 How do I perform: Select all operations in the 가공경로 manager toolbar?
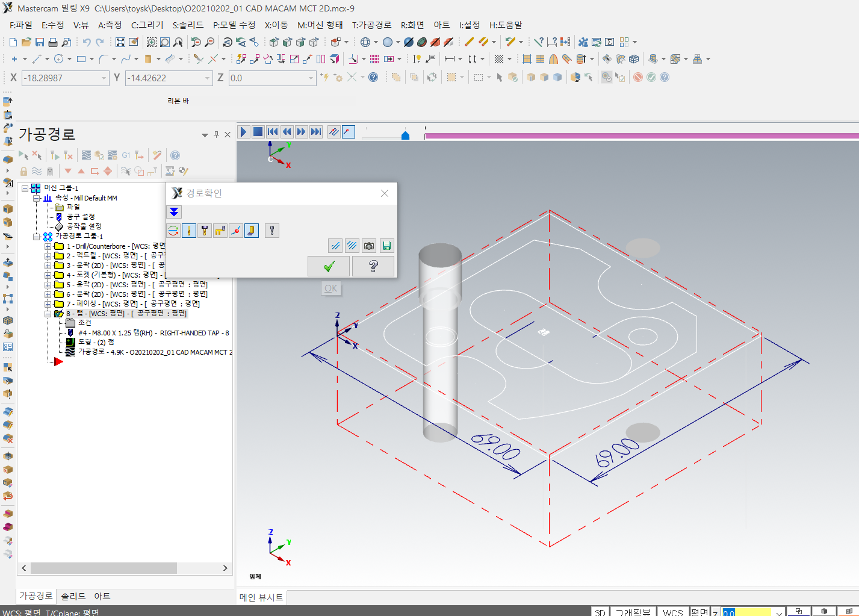click(x=23, y=155)
